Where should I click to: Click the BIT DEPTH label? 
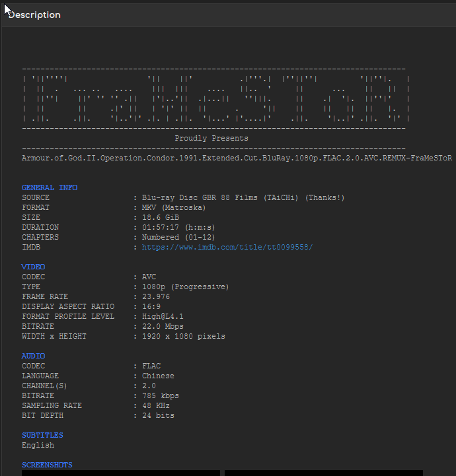pos(42,415)
